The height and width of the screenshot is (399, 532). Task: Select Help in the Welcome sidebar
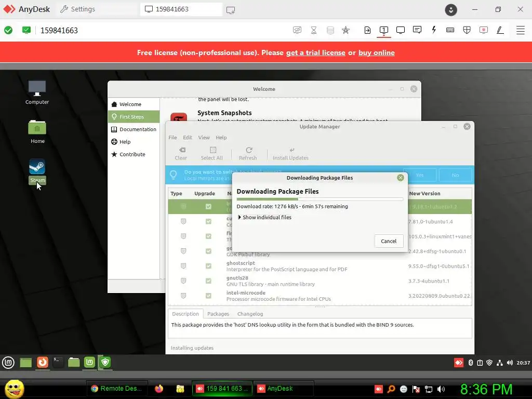[134, 142]
